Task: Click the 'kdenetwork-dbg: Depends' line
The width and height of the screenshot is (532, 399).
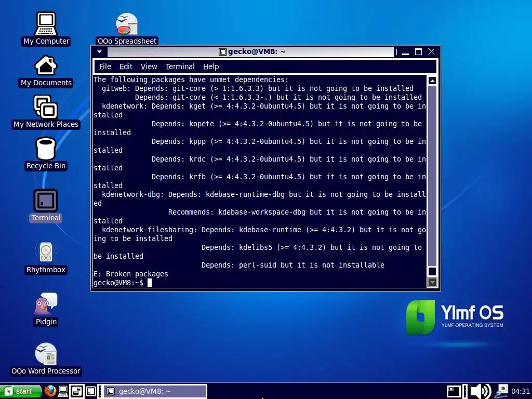Action: [x=263, y=194]
